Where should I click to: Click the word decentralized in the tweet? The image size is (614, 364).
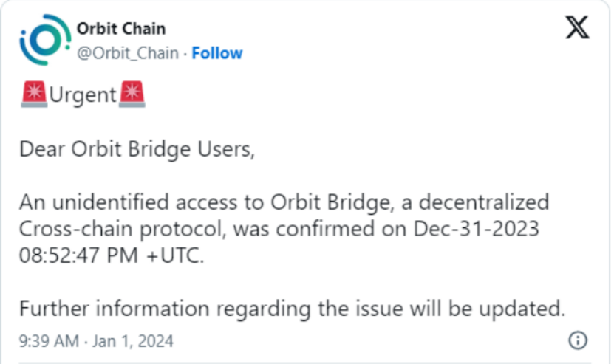[484, 202]
